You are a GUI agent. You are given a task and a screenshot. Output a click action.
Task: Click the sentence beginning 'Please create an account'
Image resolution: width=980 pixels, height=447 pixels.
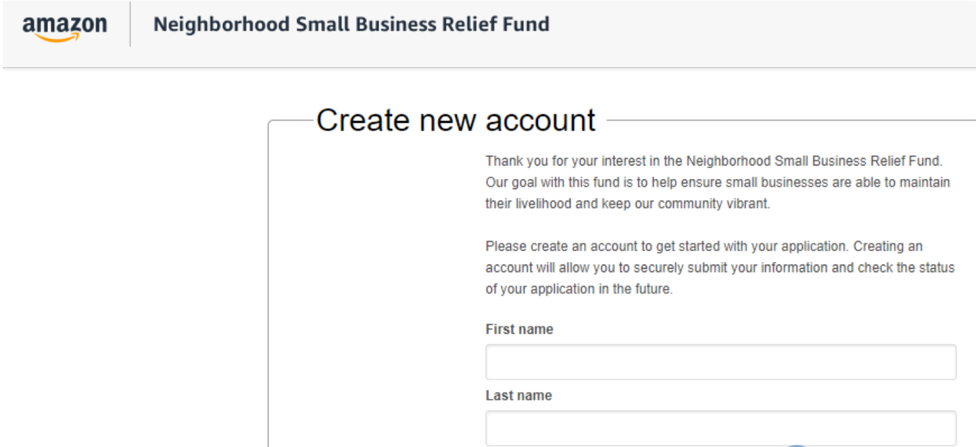coord(704,246)
